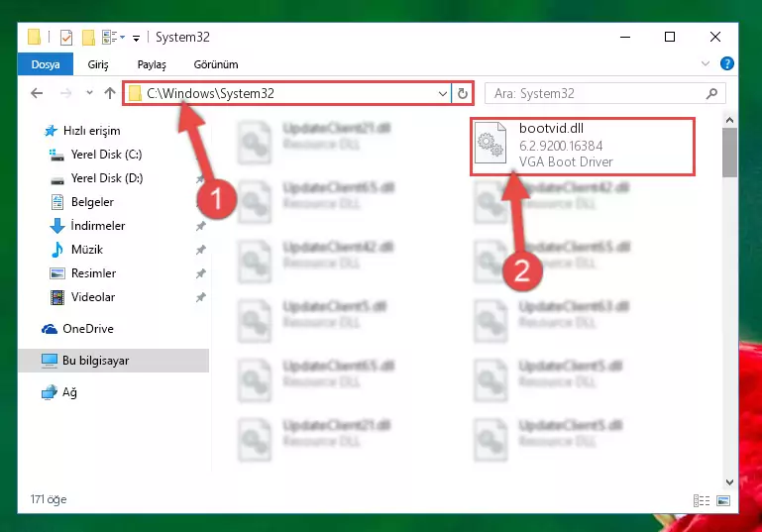Minimize the System32 window
Viewport: 762px width, 532px height.
coord(625,37)
